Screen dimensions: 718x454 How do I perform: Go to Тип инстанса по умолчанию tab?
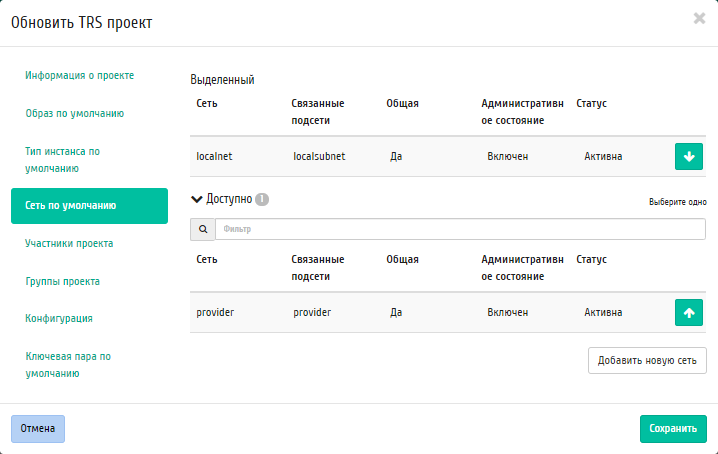click(63, 160)
